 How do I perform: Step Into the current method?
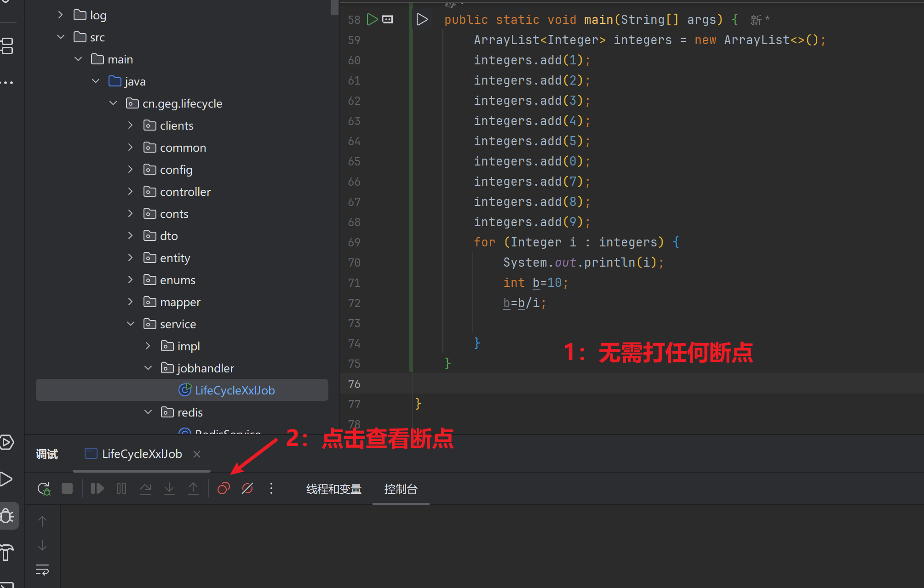click(169, 488)
